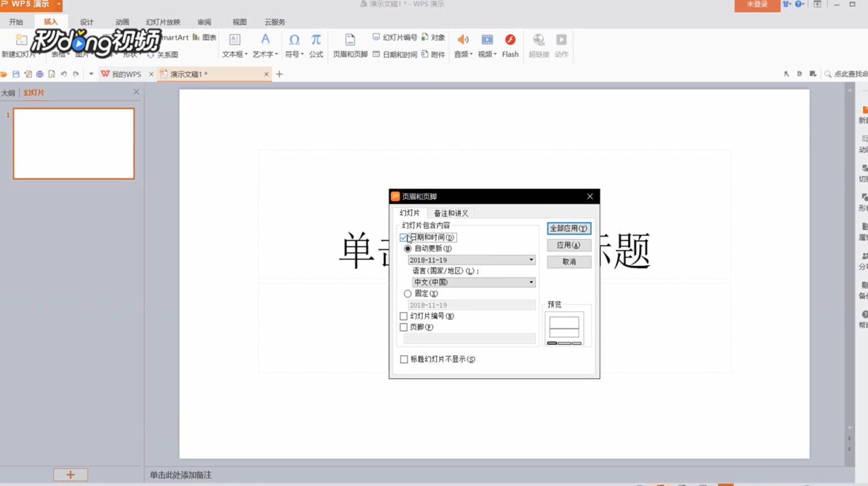Expand the 艺术字 dropdown arrow
This screenshot has height=486, width=868.
(x=277, y=55)
